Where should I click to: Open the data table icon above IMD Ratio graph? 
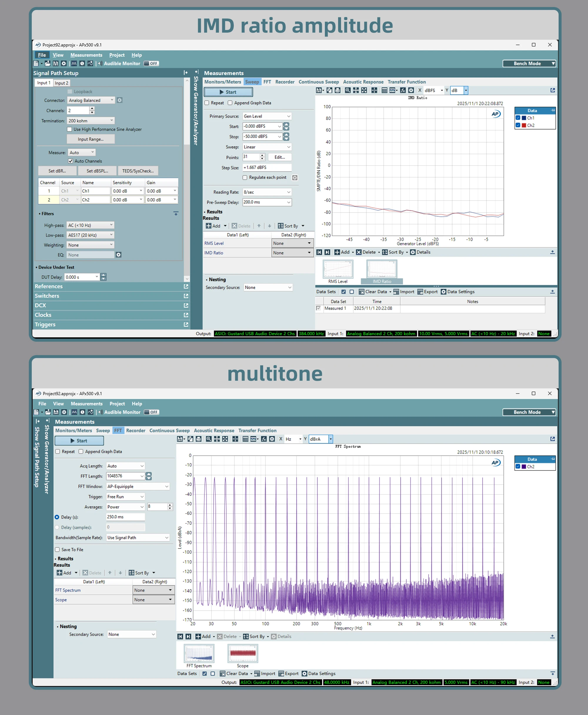pyautogui.click(x=384, y=91)
